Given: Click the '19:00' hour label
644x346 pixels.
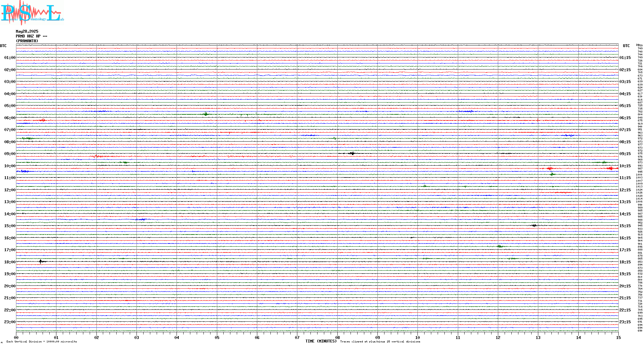Looking at the screenshot, I should click(x=10, y=274).
